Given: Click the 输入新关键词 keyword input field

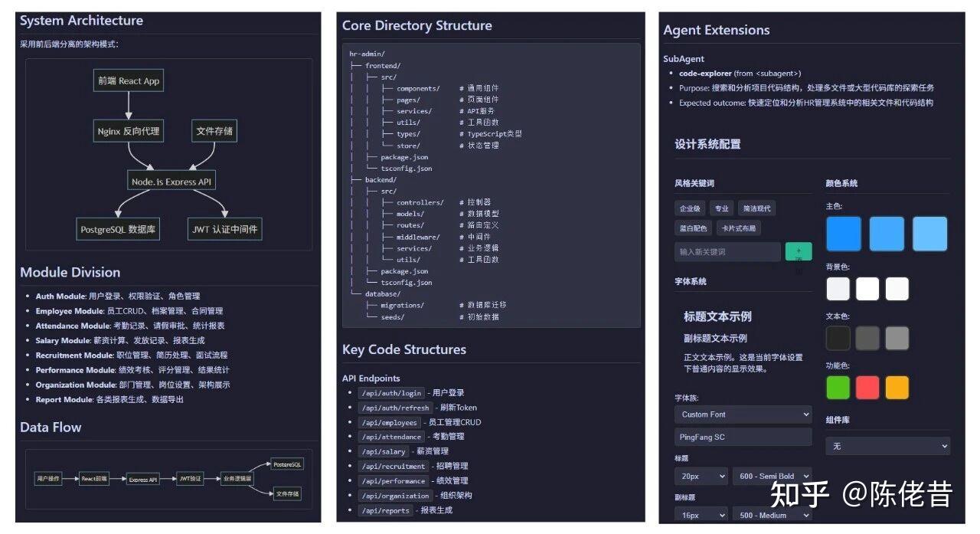Looking at the screenshot, I should pyautogui.click(x=727, y=251).
